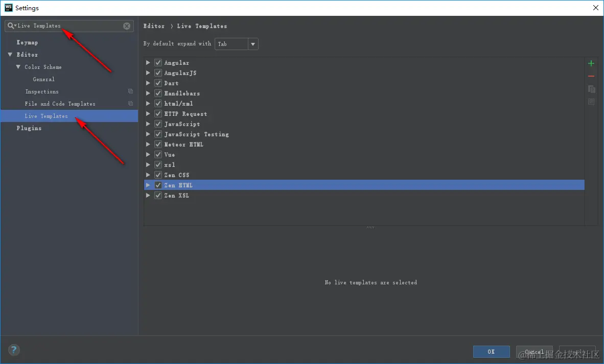Image resolution: width=604 pixels, height=364 pixels.
Task: Toggle the Vue templates checkbox
Action: [x=158, y=154]
